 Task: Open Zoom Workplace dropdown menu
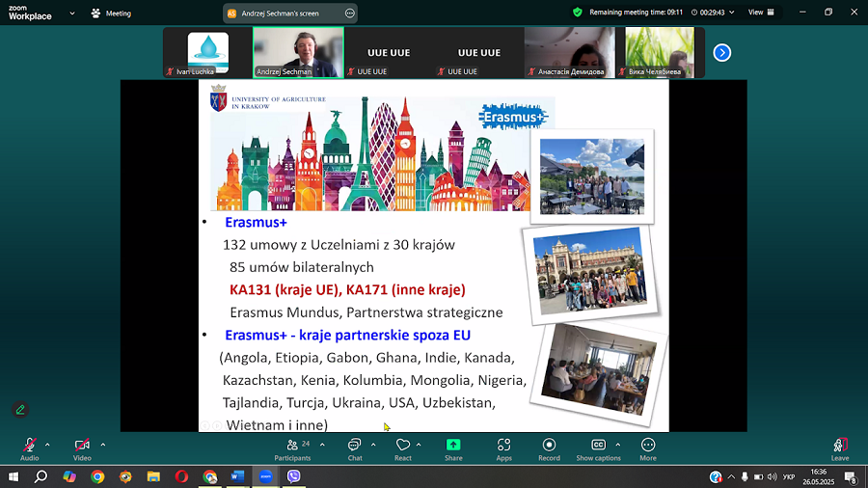pyautogui.click(x=72, y=14)
